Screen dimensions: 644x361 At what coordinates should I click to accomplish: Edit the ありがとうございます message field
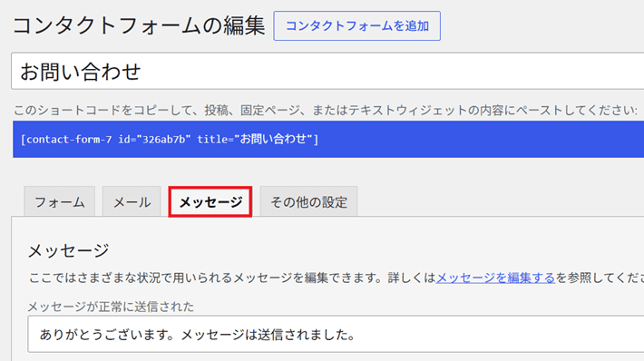[336, 335]
